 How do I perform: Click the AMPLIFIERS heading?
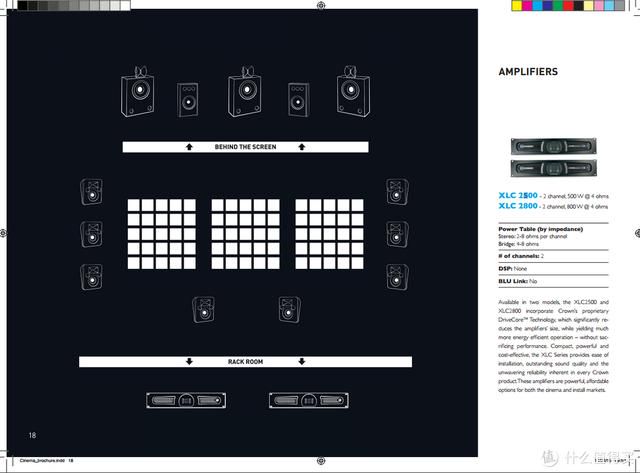click(528, 72)
